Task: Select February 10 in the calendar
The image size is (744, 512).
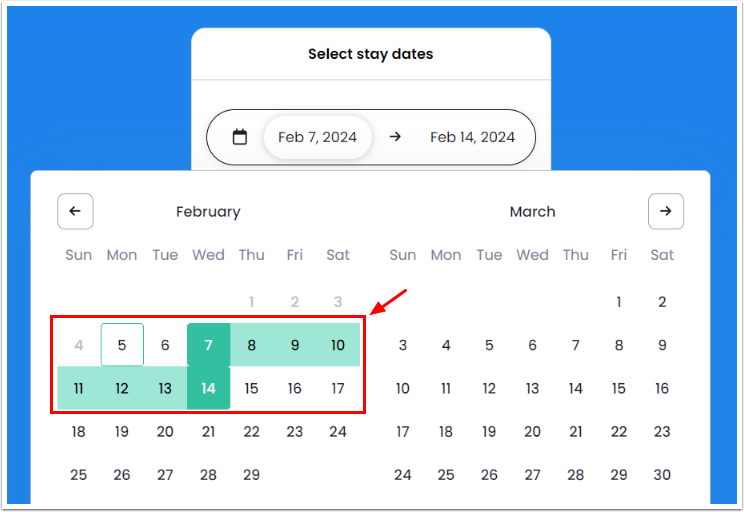Action: tap(338, 345)
